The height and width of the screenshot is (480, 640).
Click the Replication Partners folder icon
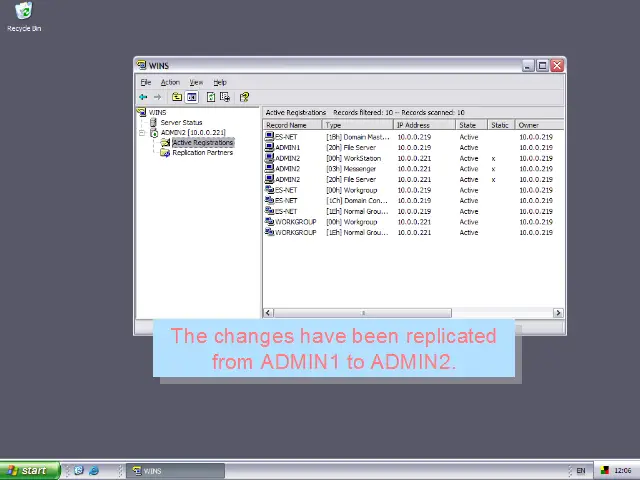click(x=165, y=153)
